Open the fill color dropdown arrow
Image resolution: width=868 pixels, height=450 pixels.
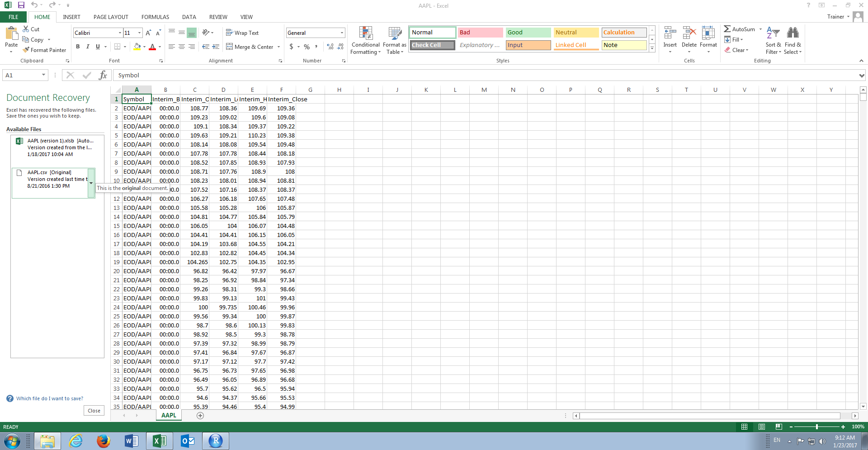pos(144,47)
